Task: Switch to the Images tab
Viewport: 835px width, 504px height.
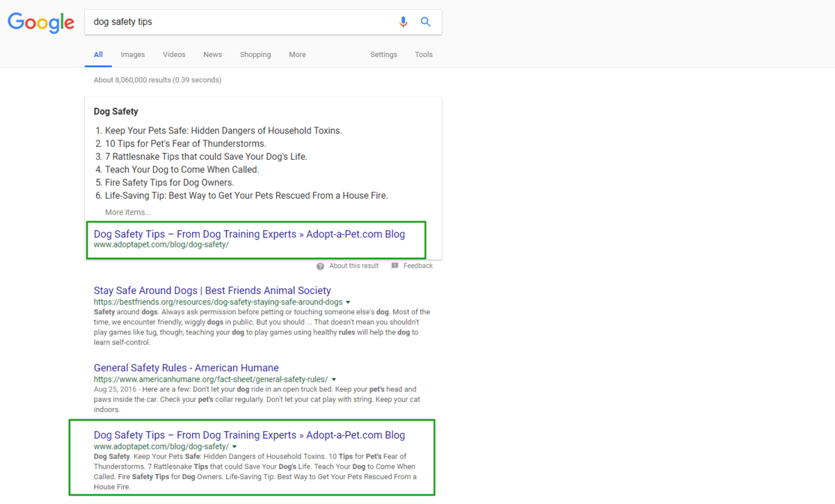Action: coord(133,55)
